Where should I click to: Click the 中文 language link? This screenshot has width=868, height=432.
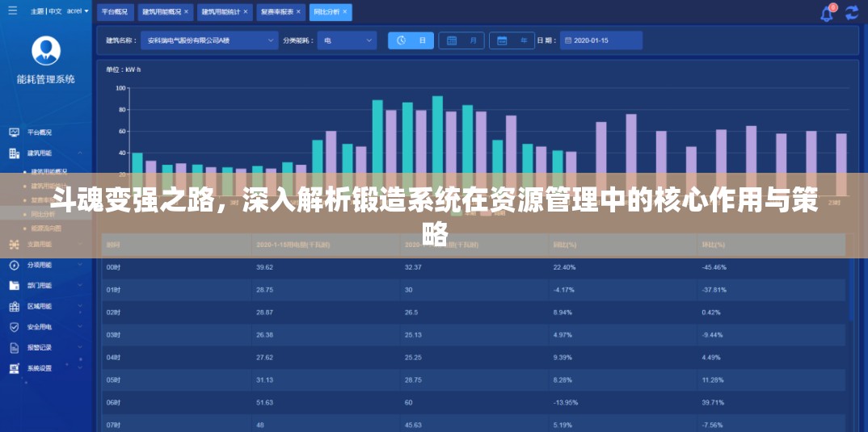[55, 11]
